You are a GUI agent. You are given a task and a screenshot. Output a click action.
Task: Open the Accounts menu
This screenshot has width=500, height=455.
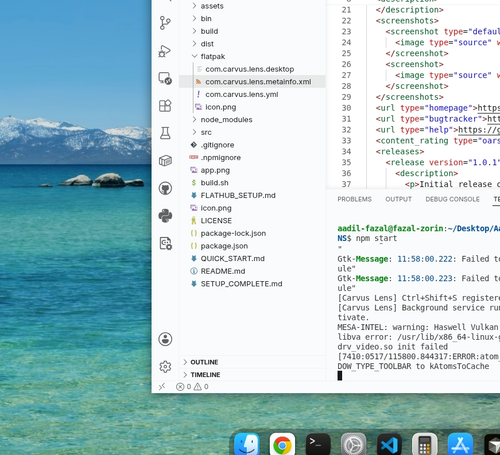(x=165, y=339)
